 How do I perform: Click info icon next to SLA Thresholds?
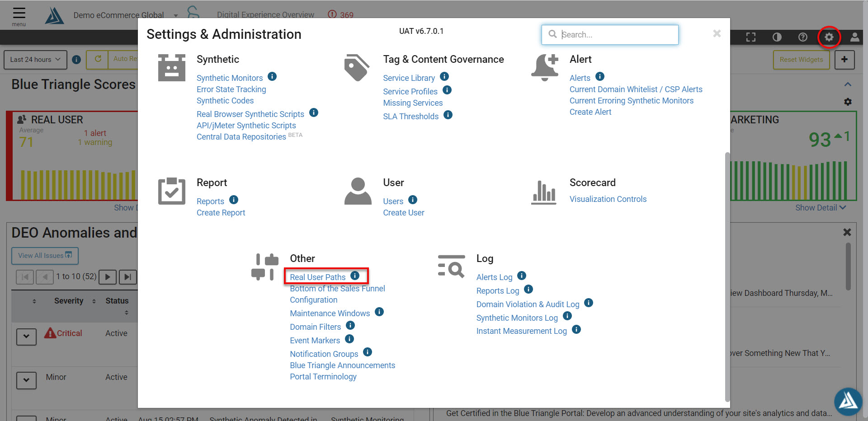[448, 115]
